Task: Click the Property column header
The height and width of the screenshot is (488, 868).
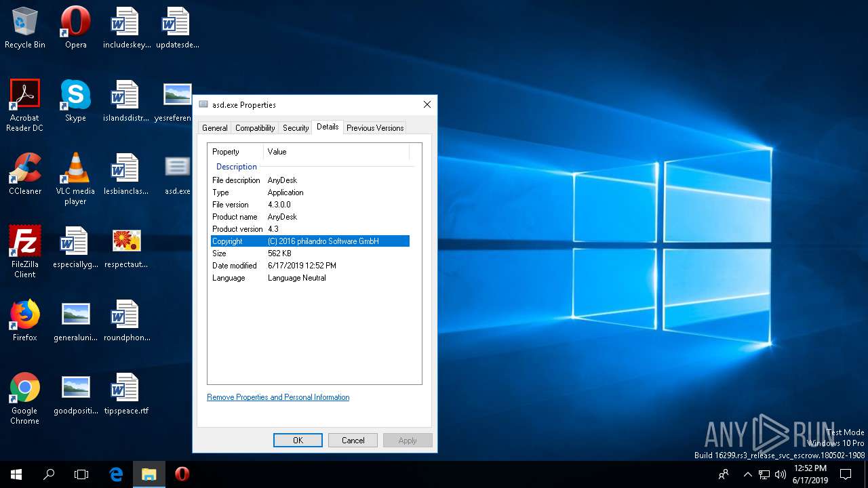Action: 236,152
